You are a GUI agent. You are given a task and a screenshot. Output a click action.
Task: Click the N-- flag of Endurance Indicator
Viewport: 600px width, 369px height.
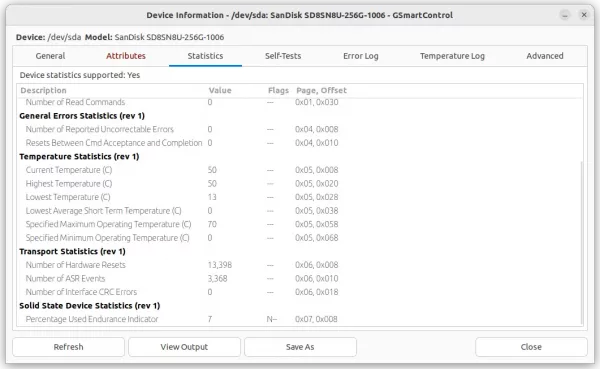[272, 319]
